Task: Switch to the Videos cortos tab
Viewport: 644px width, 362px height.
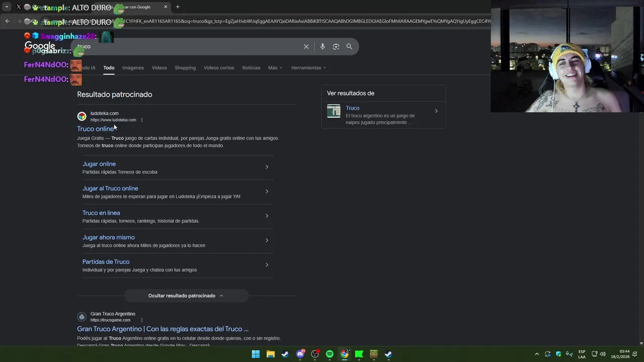Action: click(x=219, y=68)
